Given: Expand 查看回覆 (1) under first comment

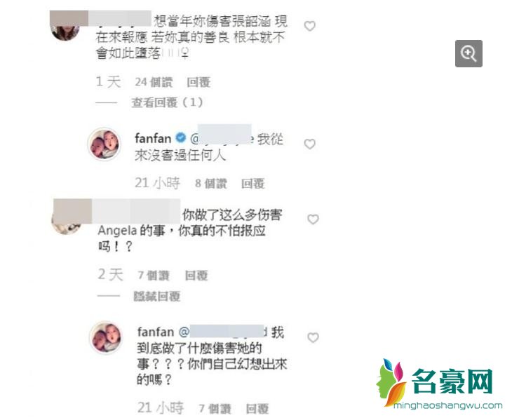Looking at the screenshot, I should 167,102.
